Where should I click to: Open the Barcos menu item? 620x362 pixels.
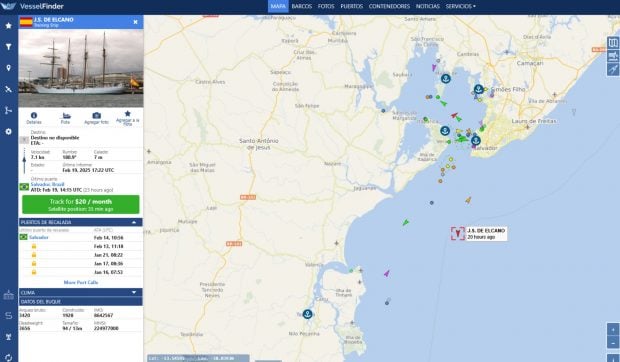point(302,6)
